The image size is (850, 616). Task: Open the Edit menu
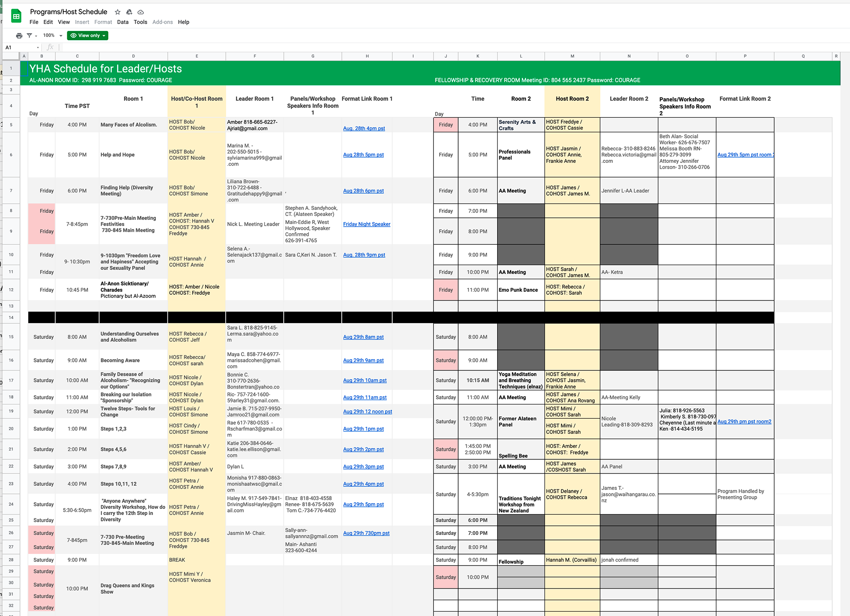coord(48,22)
